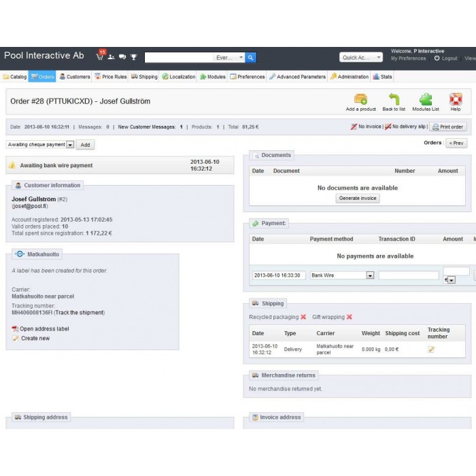Click the edit tracking number pencil icon

[x=431, y=350]
